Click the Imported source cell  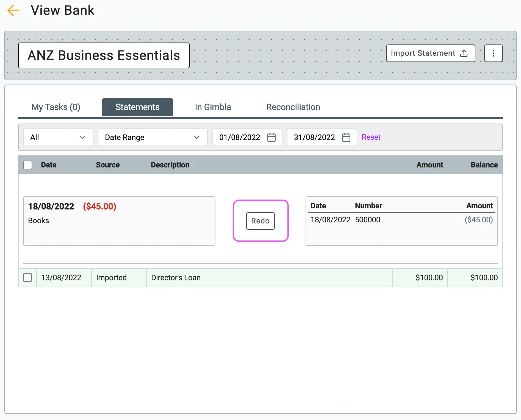[119, 278]
